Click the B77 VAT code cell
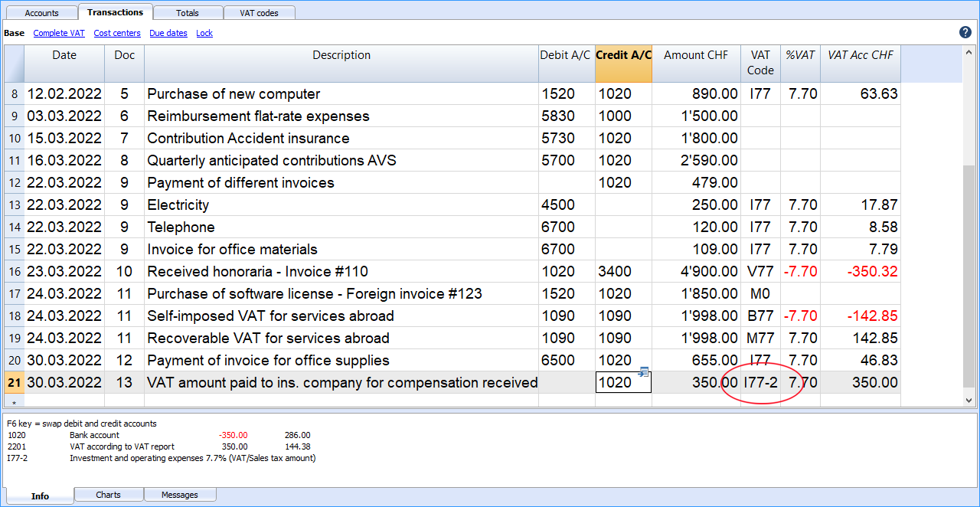Screen dimensions: 980x507 [760, 316]
